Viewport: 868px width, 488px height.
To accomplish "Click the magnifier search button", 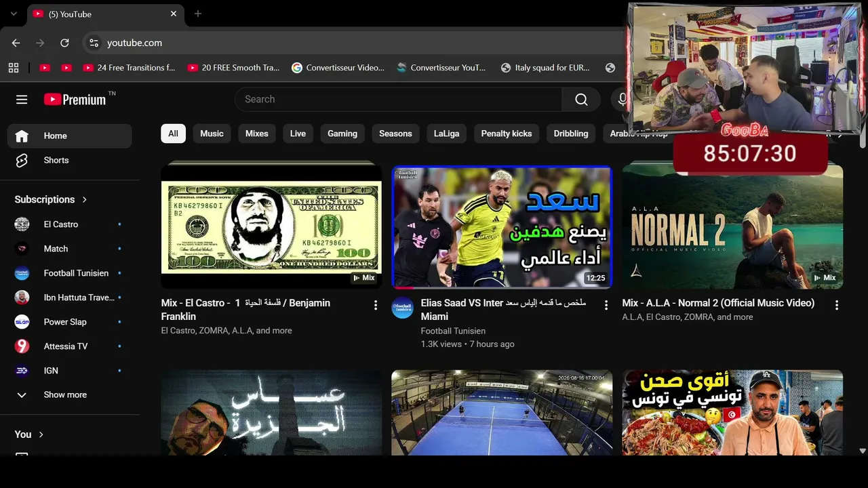I will pyautogui.click(x=581, y=100).
